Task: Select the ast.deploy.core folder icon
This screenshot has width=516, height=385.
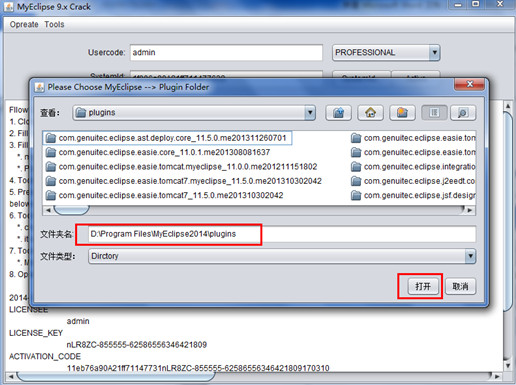Action: pos(51,138)
